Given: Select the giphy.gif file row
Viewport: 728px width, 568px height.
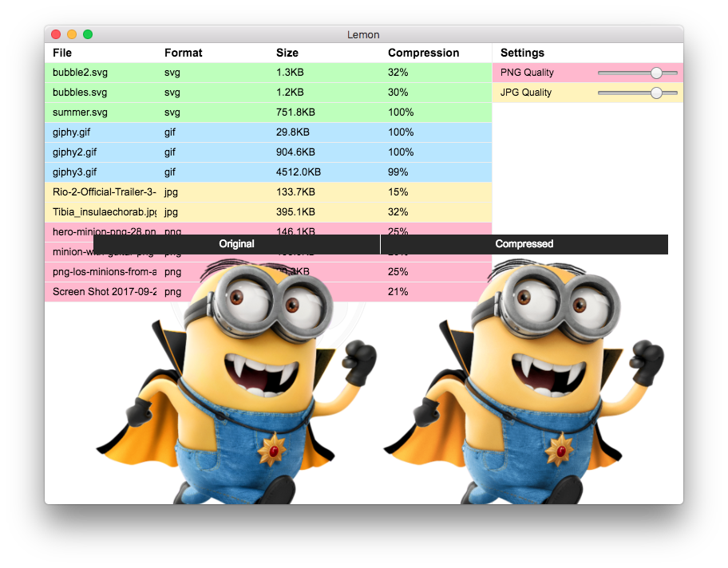Looking at the screenshot, I should point(268,132).
